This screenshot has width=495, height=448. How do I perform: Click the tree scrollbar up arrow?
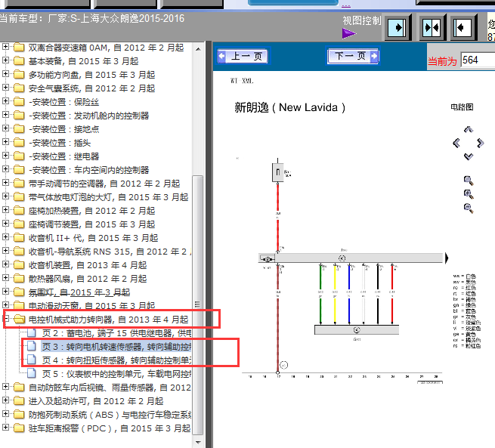198,49
